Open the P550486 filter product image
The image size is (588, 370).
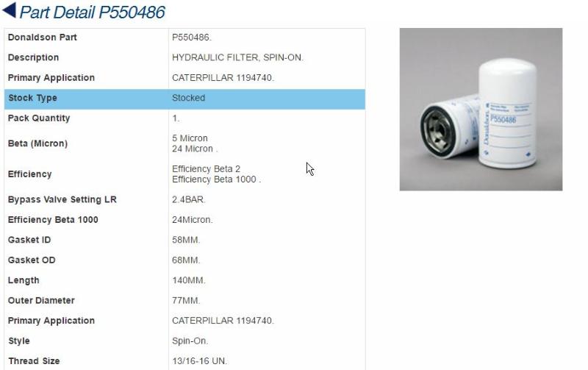(481, 109)
